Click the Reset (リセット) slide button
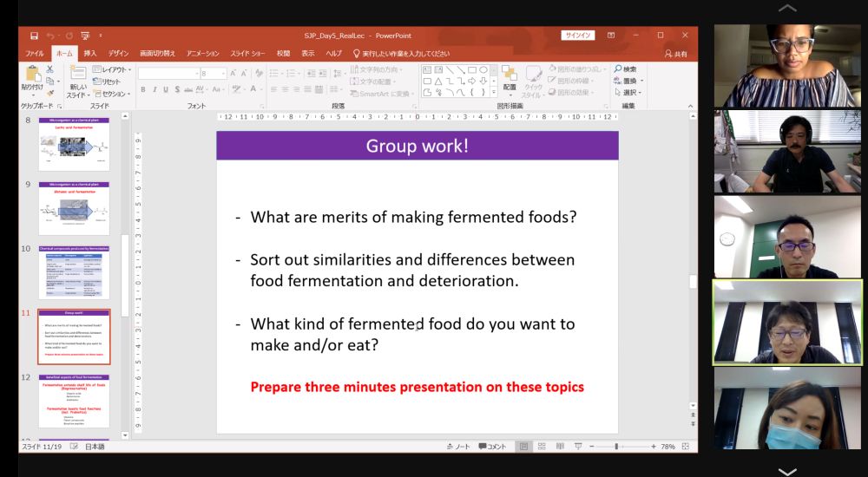 (107, 82)
